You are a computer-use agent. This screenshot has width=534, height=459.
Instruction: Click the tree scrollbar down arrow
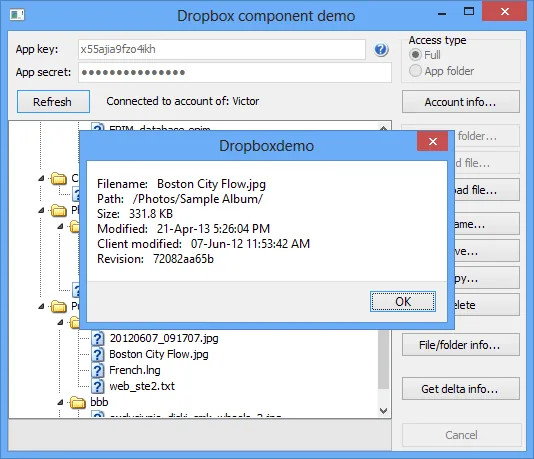383,410
